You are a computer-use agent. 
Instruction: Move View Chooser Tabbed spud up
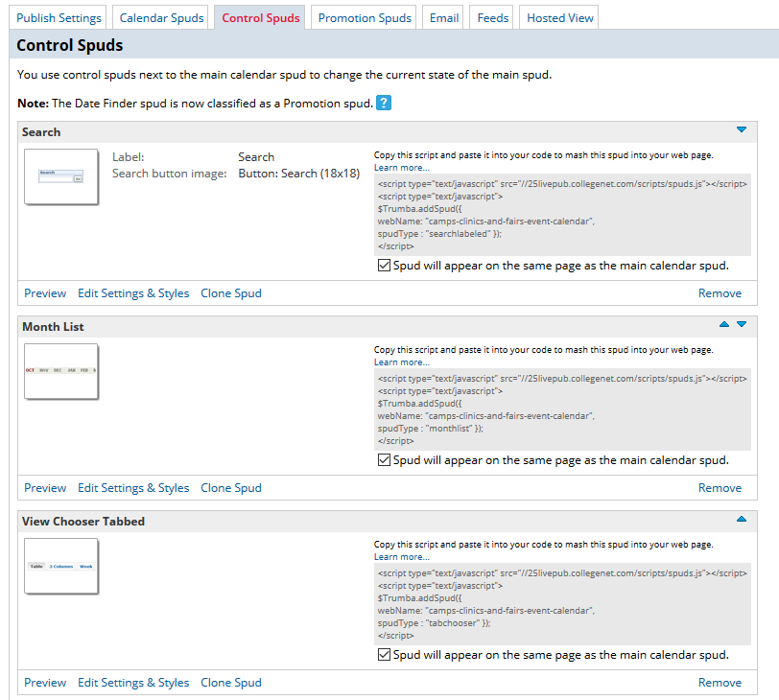pyautogui.click(x=742, y=519)
